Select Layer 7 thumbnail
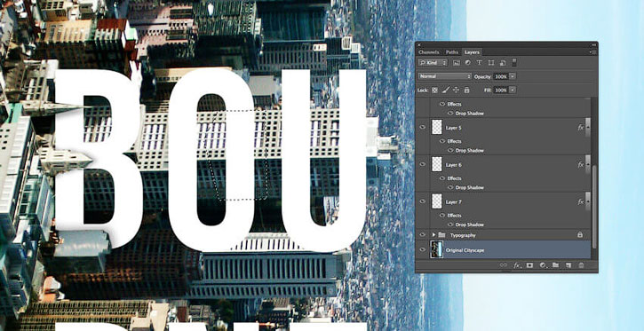The width and height of the screenshot is (644, 331). click(x=437, y=201)
